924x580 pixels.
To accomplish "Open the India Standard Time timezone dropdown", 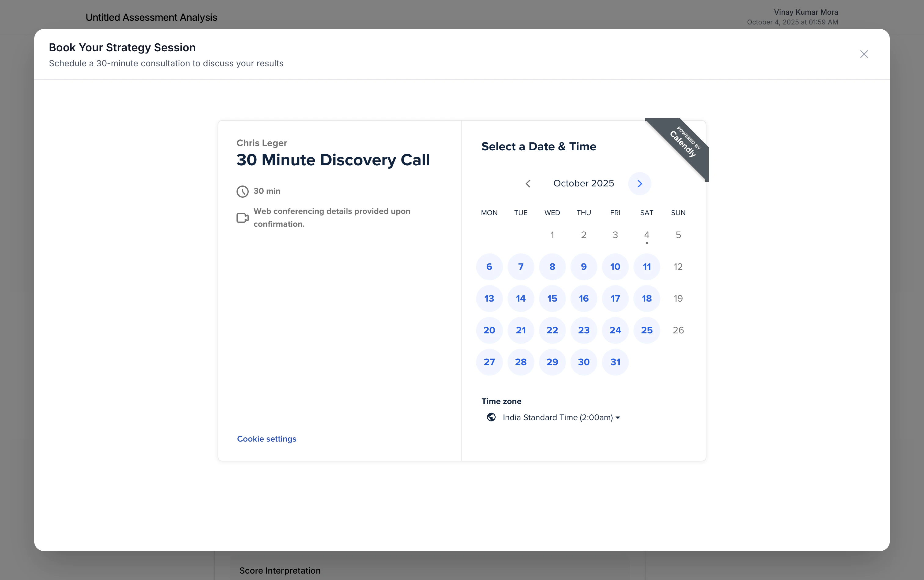I will [x=560, y=417].
